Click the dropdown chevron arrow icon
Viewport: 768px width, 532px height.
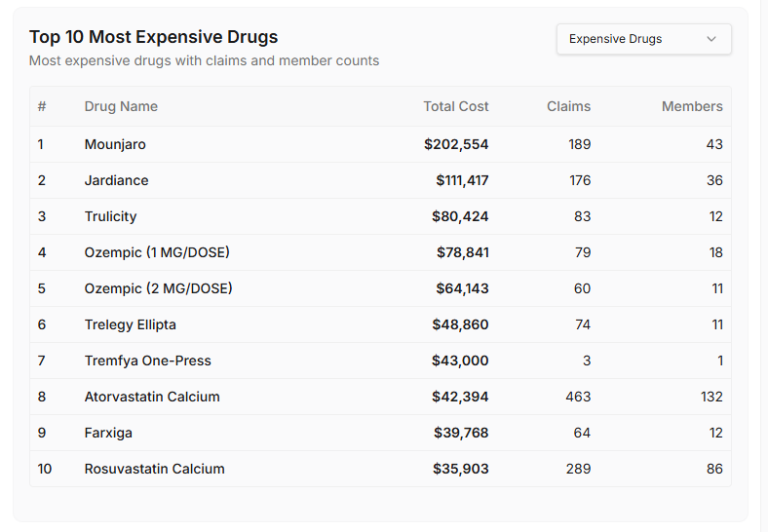[x=711, y=39]
